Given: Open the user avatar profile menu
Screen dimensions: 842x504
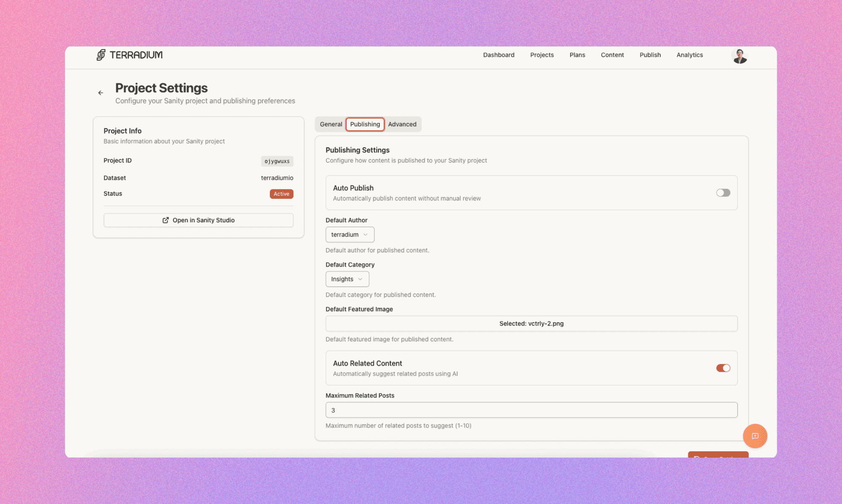Looking at the screenshot, I should pyautogui.click(x=739, y=55).
